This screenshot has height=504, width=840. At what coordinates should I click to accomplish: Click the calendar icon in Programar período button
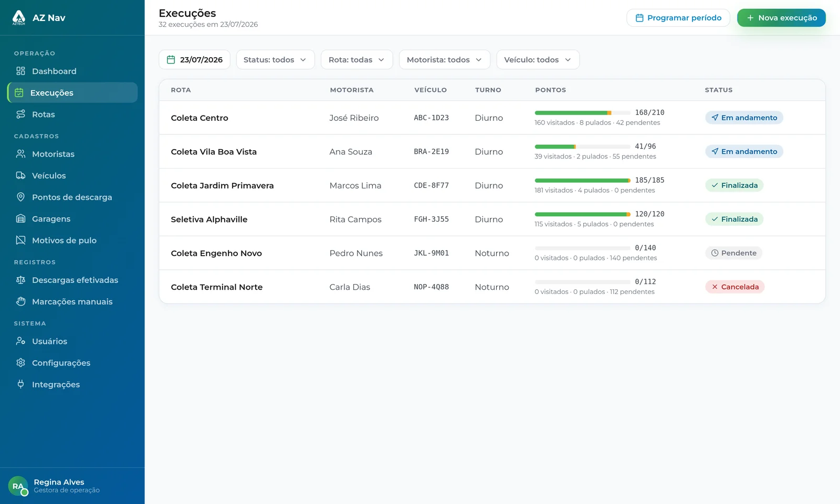(639, 18)
